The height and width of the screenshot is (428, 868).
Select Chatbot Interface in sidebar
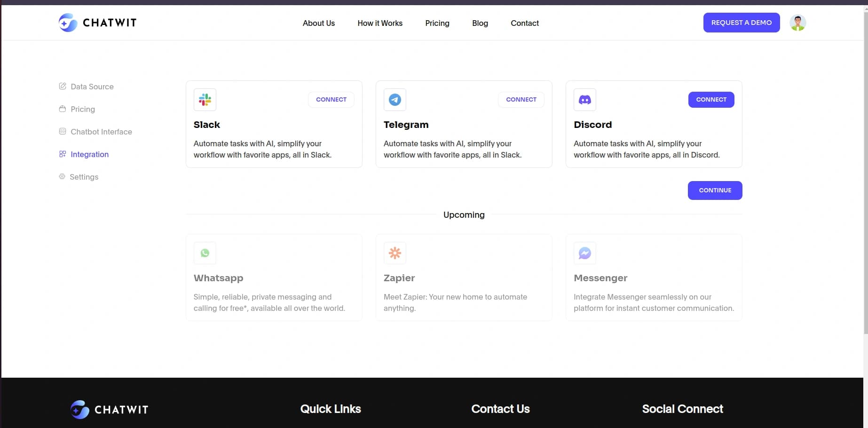pyautogui.click(x=101, y=132)
